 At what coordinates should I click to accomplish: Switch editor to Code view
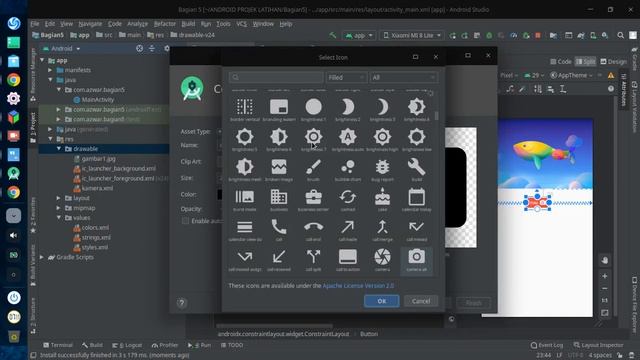[560, 62]
